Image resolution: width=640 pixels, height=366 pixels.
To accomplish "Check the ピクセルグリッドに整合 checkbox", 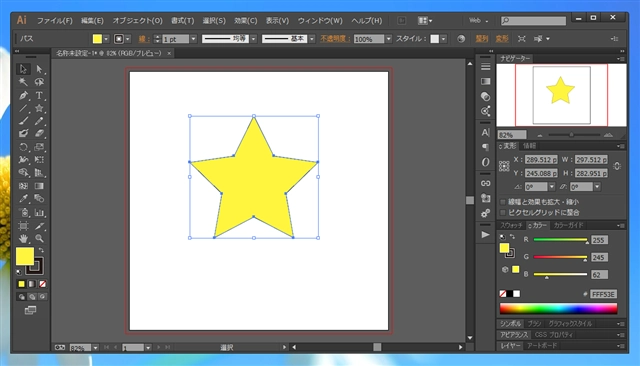I will click(503, 212).
